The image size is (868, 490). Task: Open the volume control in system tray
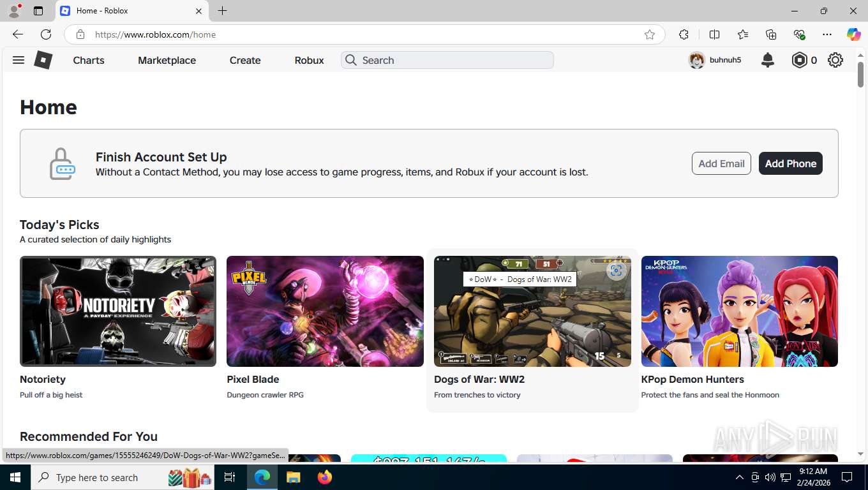coord(770,477)
